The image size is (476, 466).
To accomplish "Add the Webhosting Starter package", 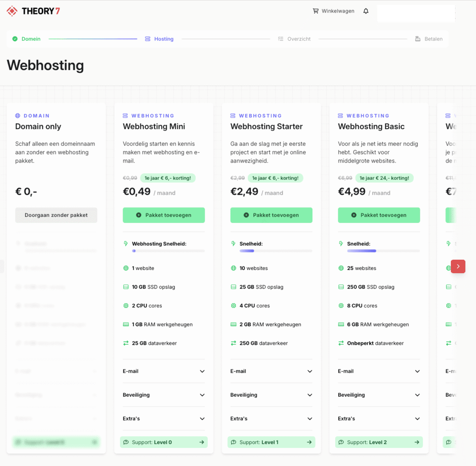I will (x=271, y=215).
